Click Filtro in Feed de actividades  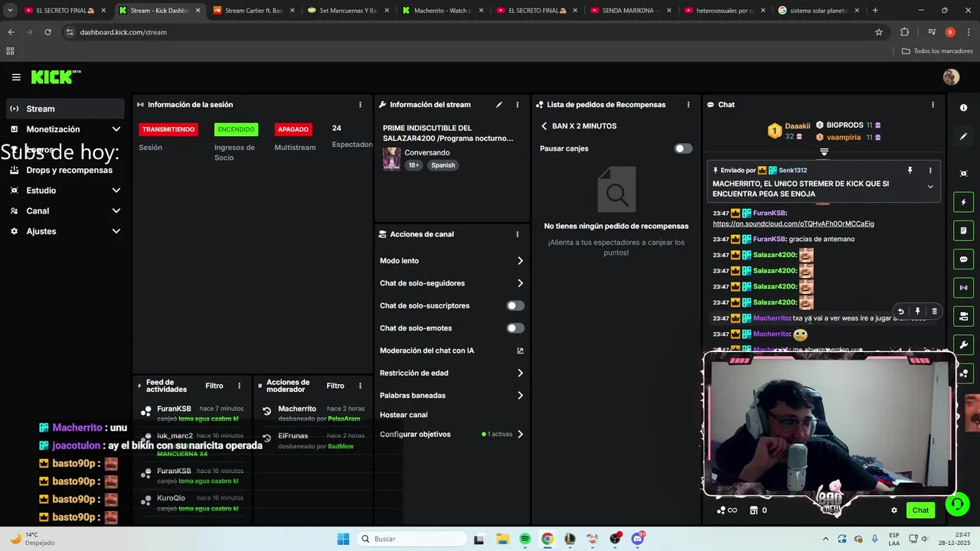coord(214,386)
